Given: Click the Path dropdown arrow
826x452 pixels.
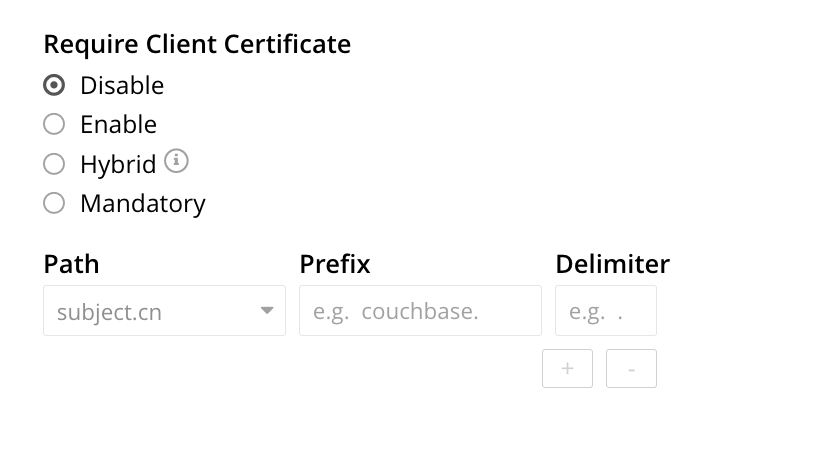Looking at the screenshot, I should (x=266, y=311).
